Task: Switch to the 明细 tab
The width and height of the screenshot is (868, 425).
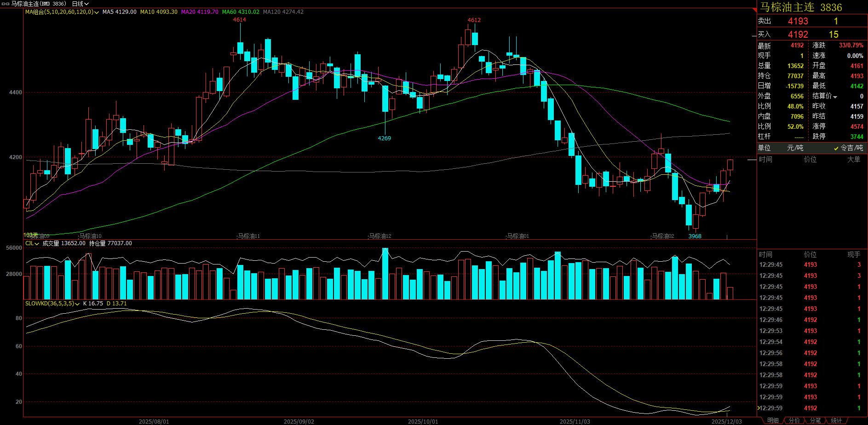Action: point(773,420)
